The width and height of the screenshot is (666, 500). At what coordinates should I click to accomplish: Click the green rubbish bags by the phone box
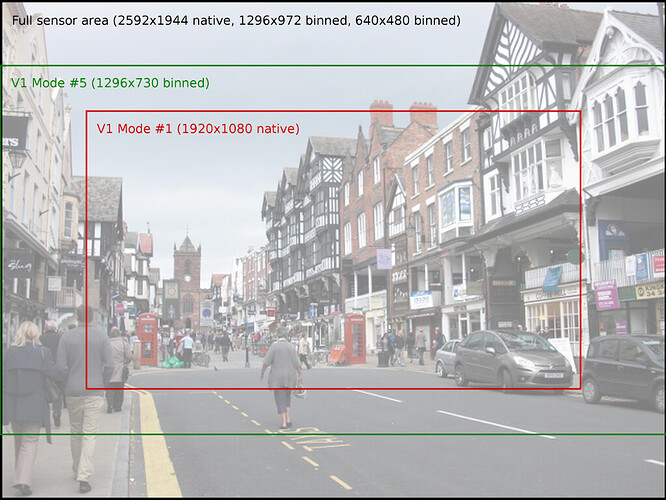172,362
